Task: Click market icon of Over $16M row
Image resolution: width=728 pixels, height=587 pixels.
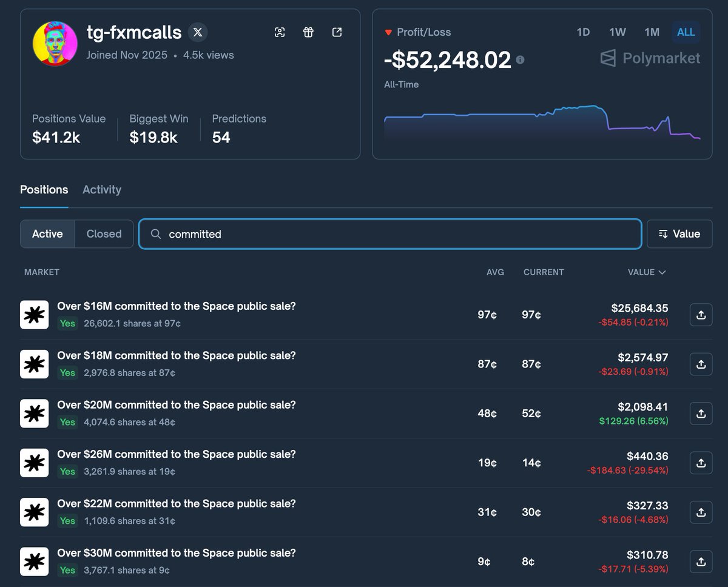Action: pyautogui.click(x=35, y=315)
